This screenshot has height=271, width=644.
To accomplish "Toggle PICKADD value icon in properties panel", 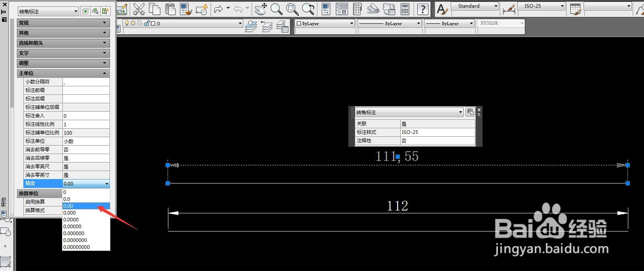I will click(x=85, y=11).
